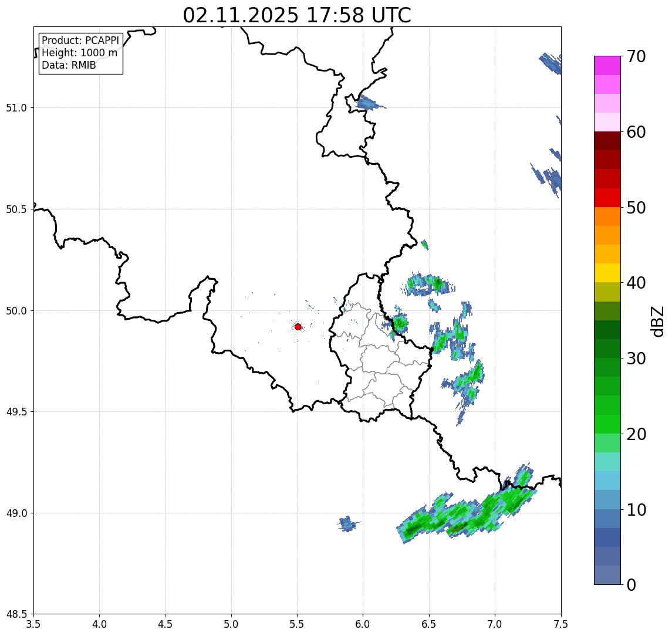
Task: Click the red radar location marker
Action: pos(298,327)
